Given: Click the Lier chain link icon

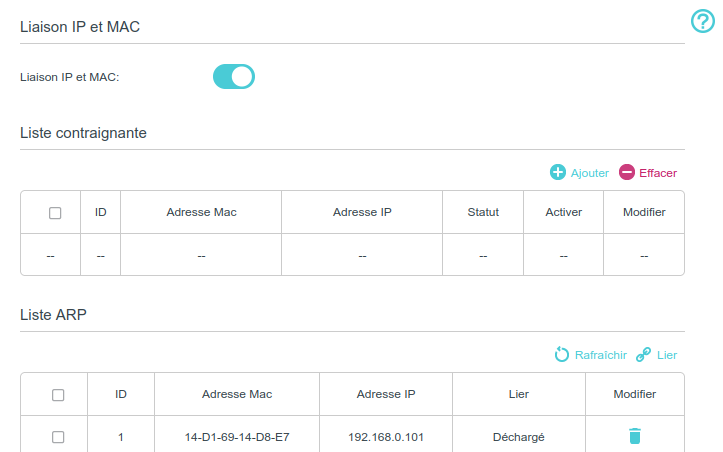Looking at the screenshot, I should coord(644,355).
